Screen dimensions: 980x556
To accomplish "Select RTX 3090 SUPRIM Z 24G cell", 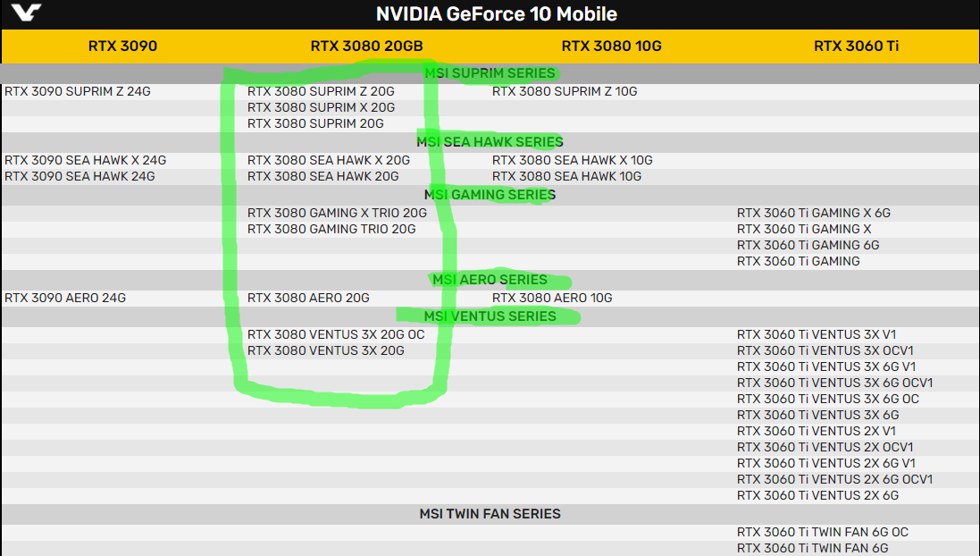I will pyautogui.click(x=78, y=91).
